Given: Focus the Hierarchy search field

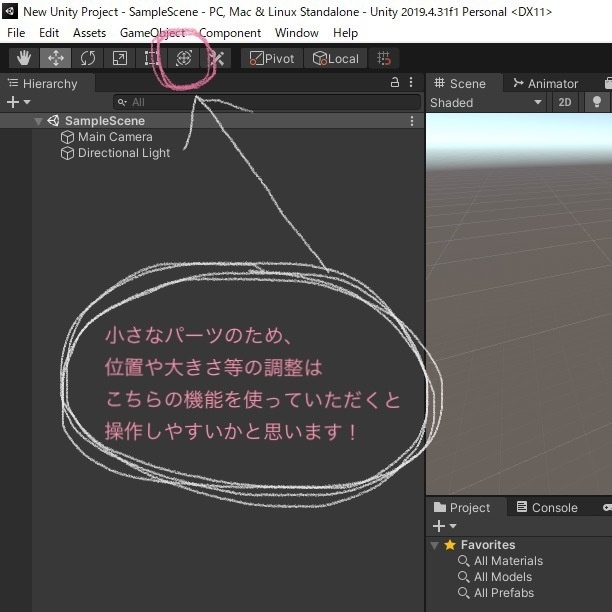Looking at the screenshot, I should tap(267, 102).
